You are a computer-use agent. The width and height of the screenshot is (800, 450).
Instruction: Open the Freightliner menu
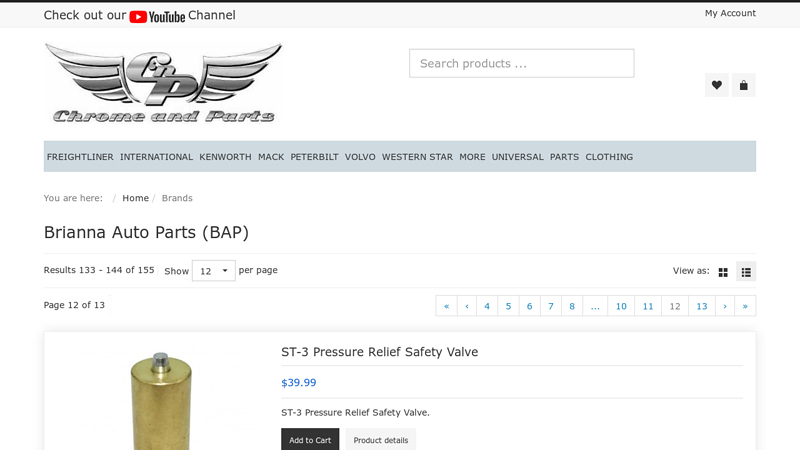pos(80,157)
